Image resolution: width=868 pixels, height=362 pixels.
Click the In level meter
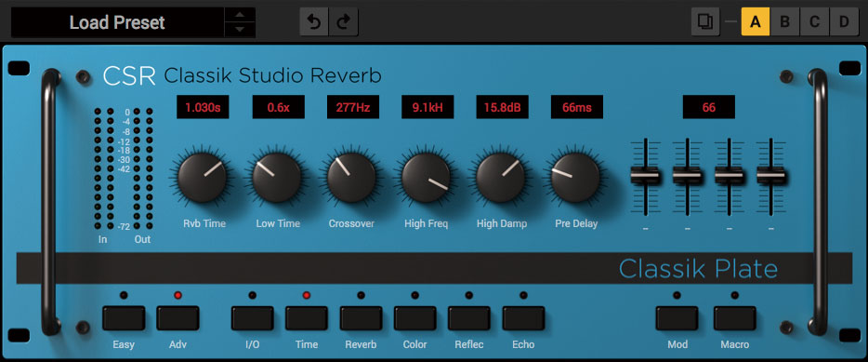pos(103,168)
